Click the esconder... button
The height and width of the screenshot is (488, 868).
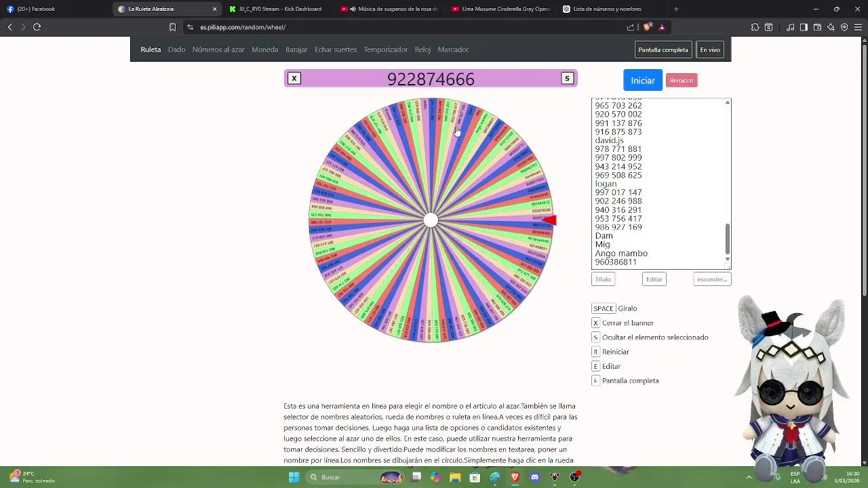pos(712,279)
